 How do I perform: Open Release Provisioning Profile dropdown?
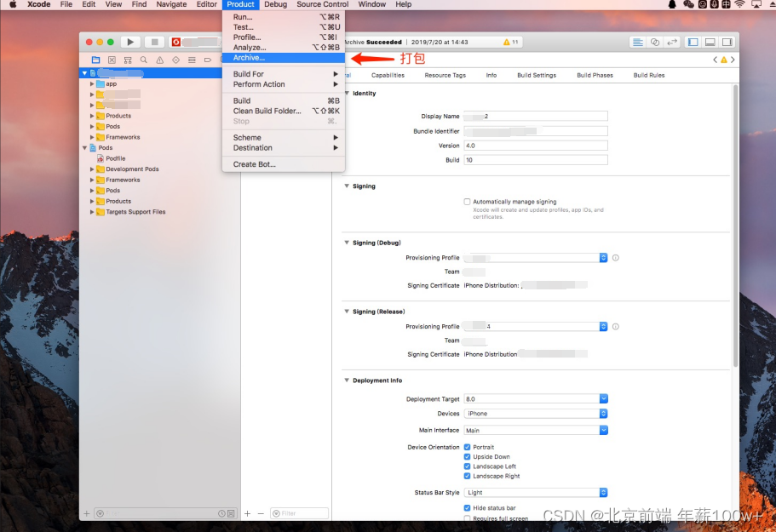536,327
